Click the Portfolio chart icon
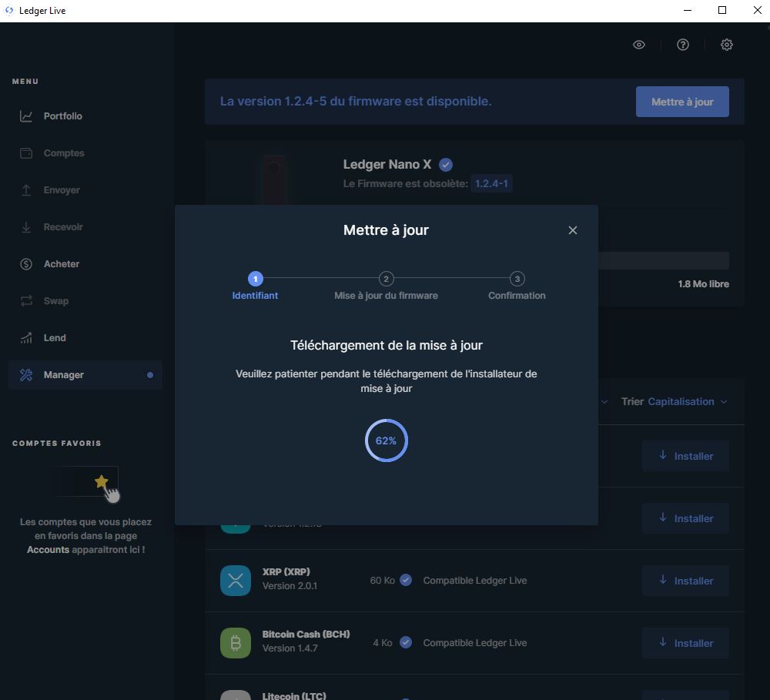The width and height of the screenshot is (770, 700). point(26,116)
